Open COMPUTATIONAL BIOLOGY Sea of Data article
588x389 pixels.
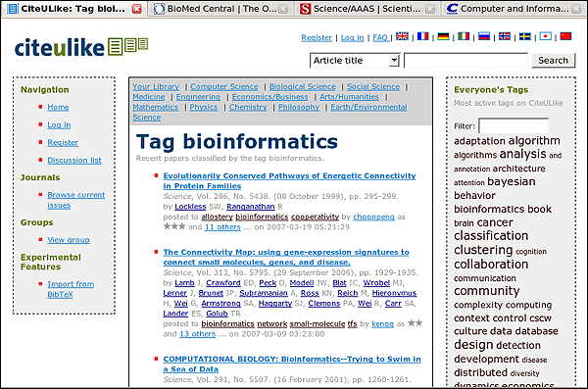tap(292, 364)
